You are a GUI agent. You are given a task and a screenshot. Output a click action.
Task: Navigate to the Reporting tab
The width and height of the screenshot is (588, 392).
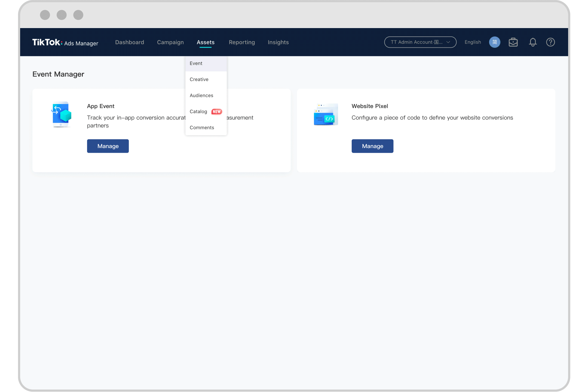point(242,42)
